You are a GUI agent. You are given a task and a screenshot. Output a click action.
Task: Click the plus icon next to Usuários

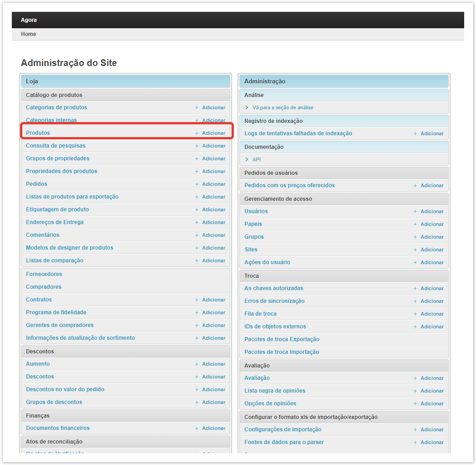(x=415, y=211)
